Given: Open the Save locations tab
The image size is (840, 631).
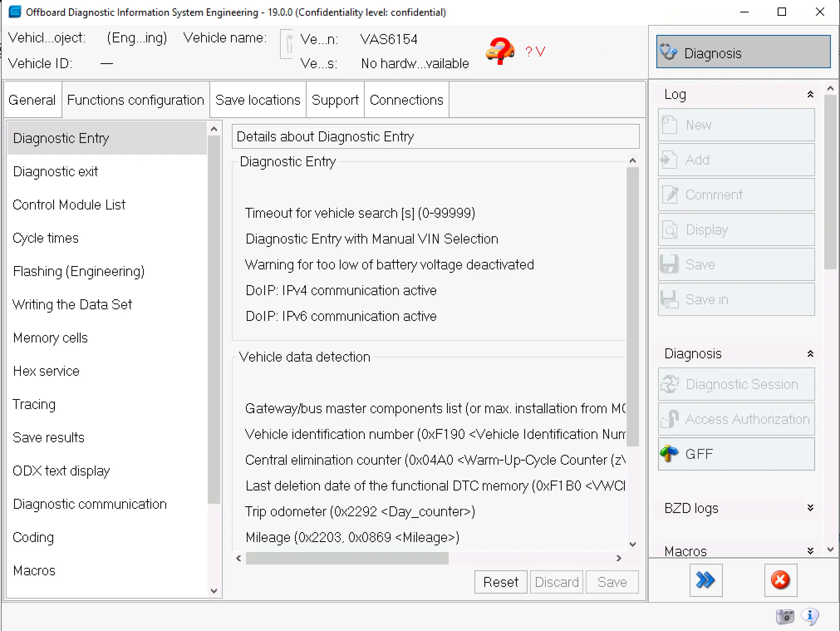Looking at the screenshot, I should (258, 100).
